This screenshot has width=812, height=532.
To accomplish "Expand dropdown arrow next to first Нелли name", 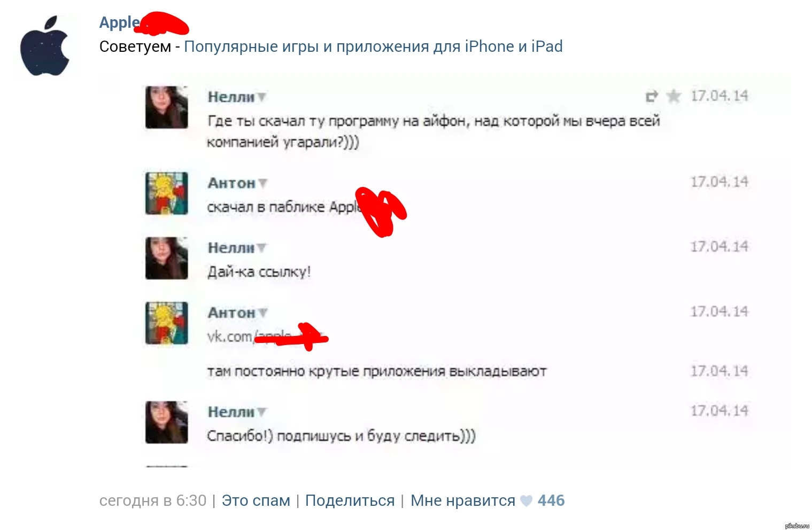I will 261,97.
